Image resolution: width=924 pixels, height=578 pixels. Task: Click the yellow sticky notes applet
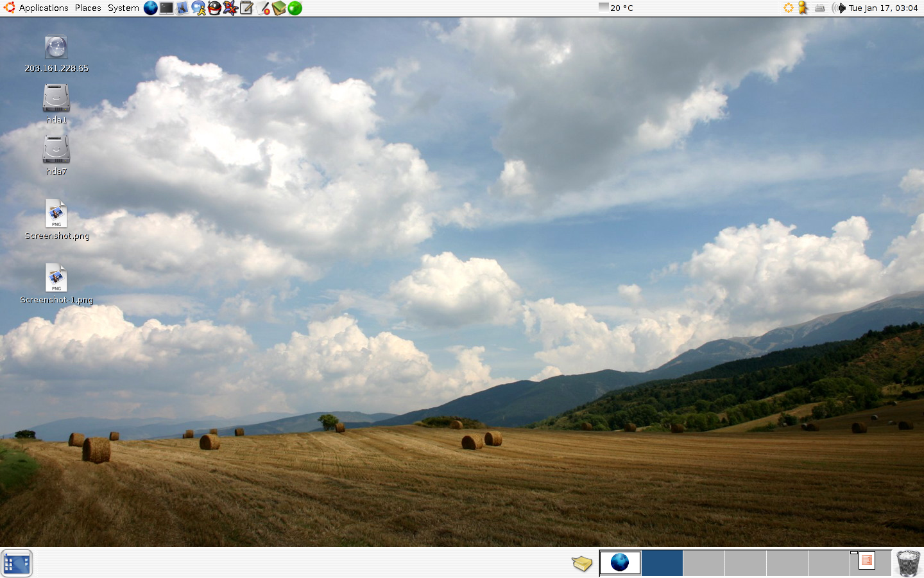582,563
